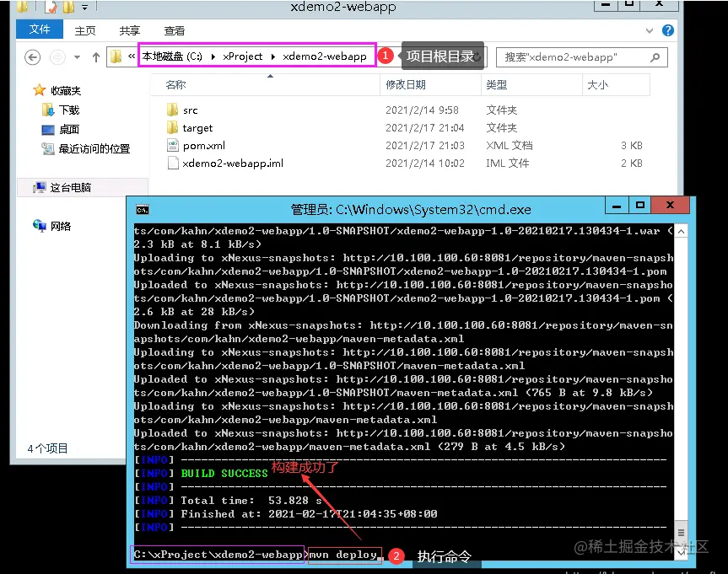728x574 pixels.
Task: Click the 2021/2/14 9:58 date of src
Action: click(422, 110)
